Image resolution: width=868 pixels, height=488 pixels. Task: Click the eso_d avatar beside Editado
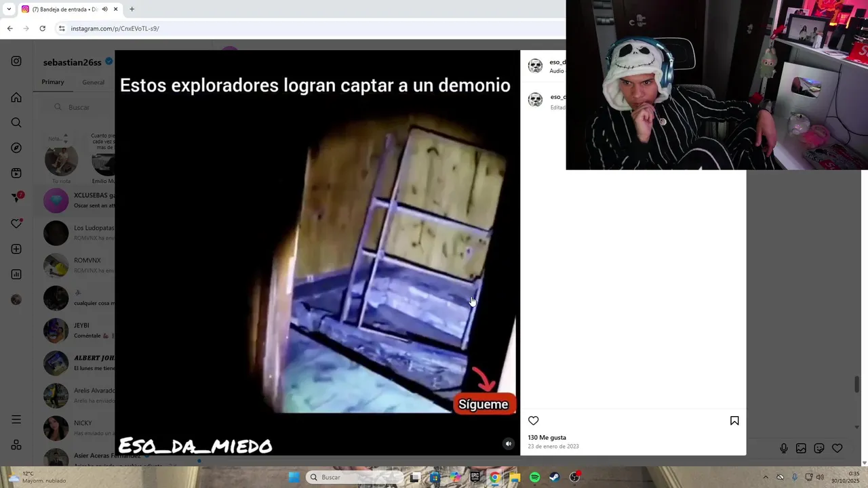pyautogui.click(x=535, y=100)
